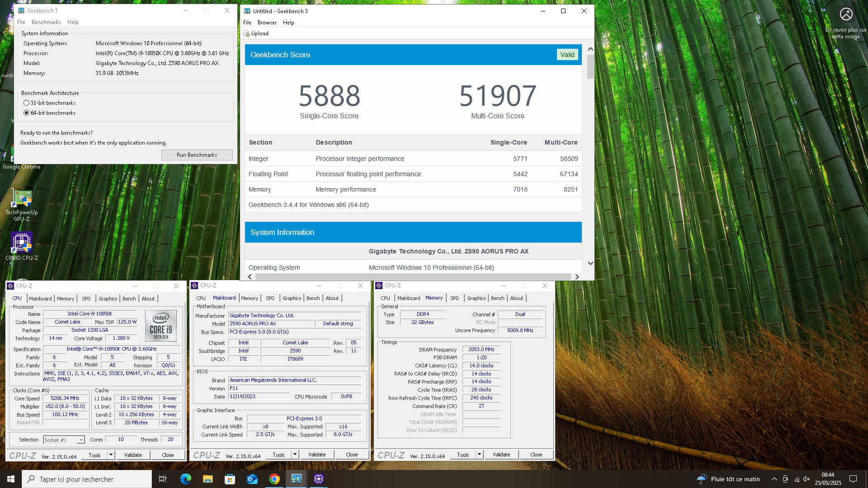Open About tab in first CPU-Z window
The width and height of the screenshot is (868, 488).
pyautogui.click(x=148, y=299)
